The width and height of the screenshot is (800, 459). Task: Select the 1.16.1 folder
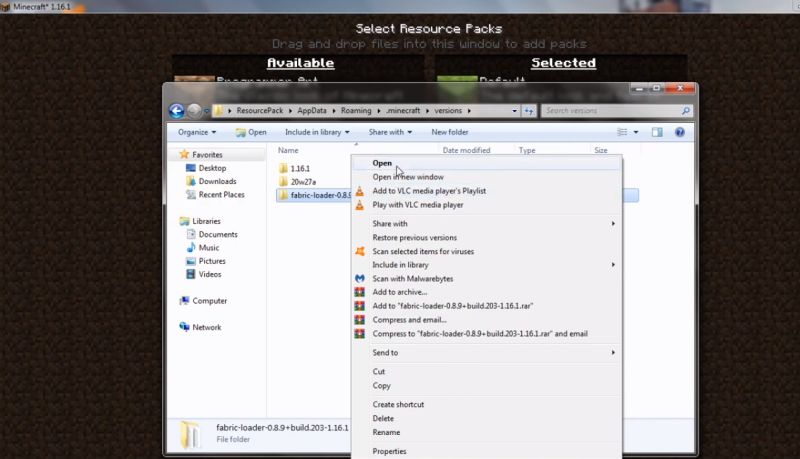[x=294, y=168]
